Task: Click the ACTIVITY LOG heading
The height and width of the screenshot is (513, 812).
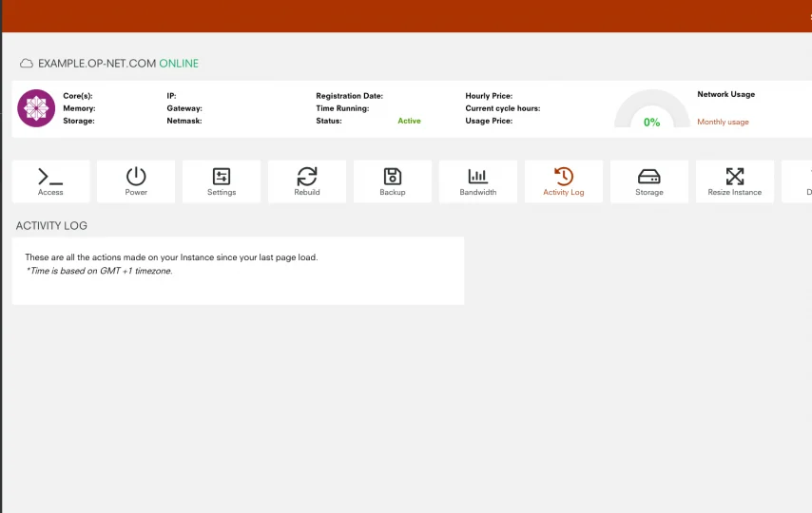Action: 51,226
